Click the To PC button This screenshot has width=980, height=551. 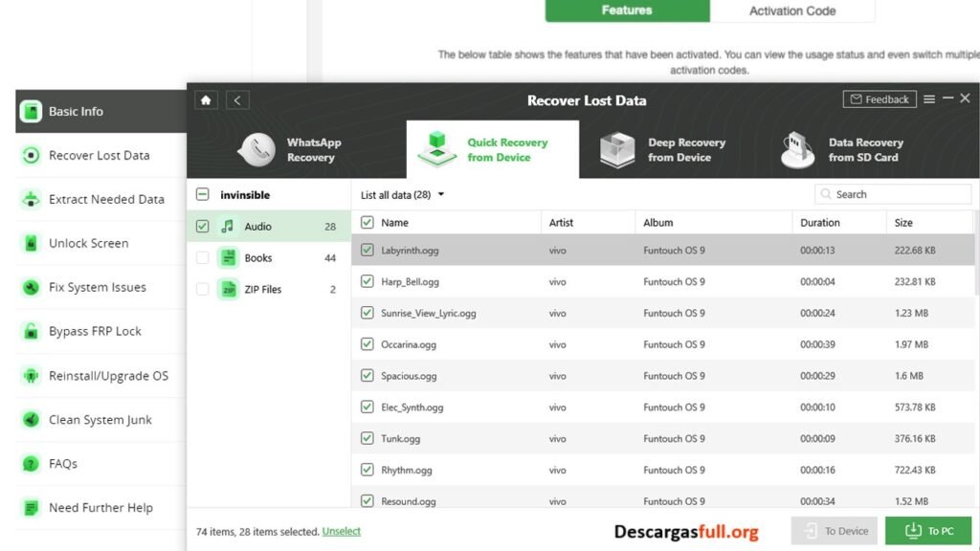(927, 531)
